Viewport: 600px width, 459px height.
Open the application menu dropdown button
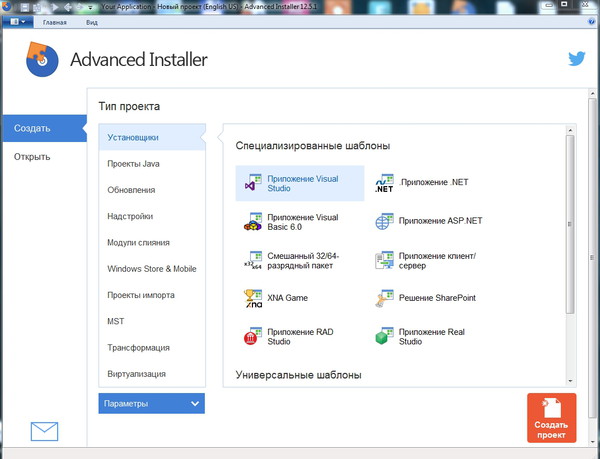click(x=18, y=20)
